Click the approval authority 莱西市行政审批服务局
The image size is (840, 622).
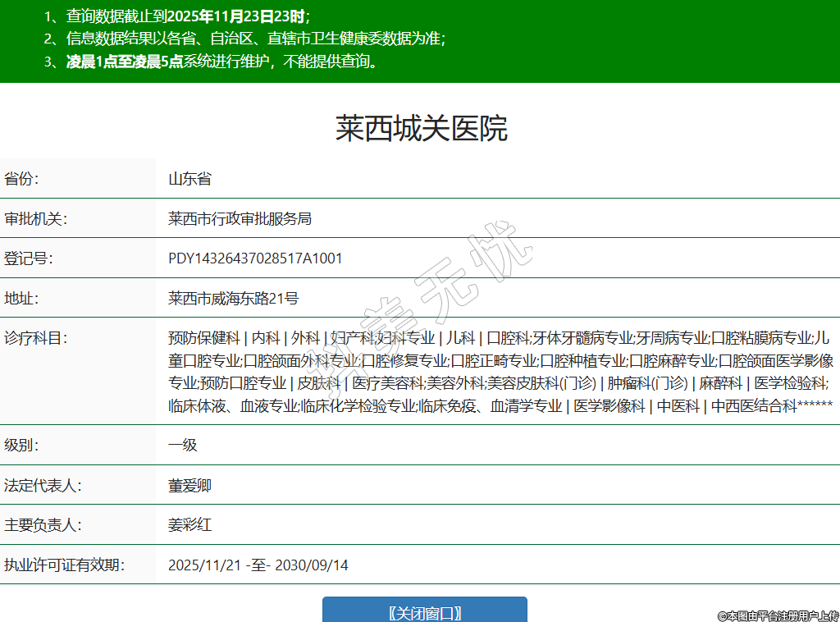(x=240, y=219)
